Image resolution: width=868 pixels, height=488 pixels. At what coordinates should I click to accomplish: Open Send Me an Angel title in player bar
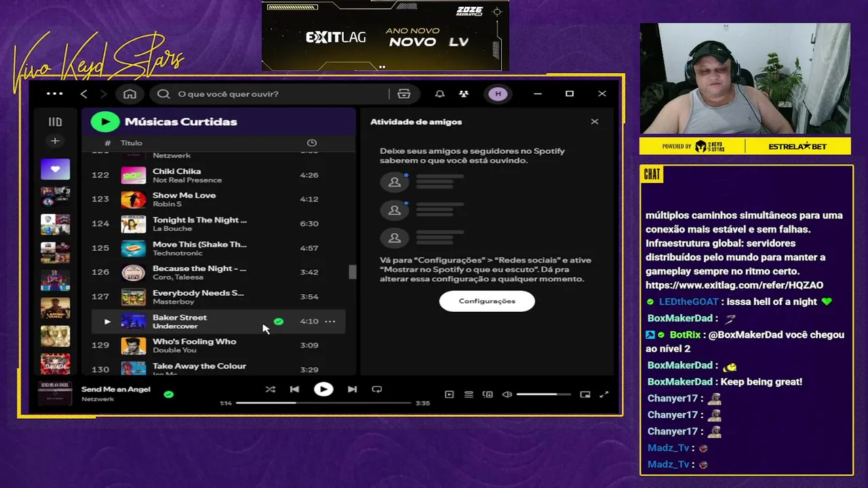[116, 389]
